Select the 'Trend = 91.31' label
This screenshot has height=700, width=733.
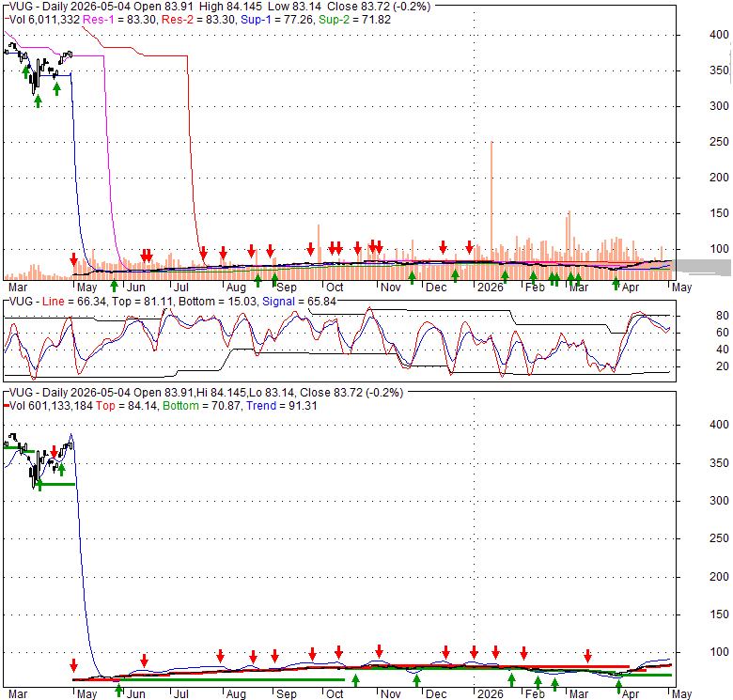click(x=282, y=406)
